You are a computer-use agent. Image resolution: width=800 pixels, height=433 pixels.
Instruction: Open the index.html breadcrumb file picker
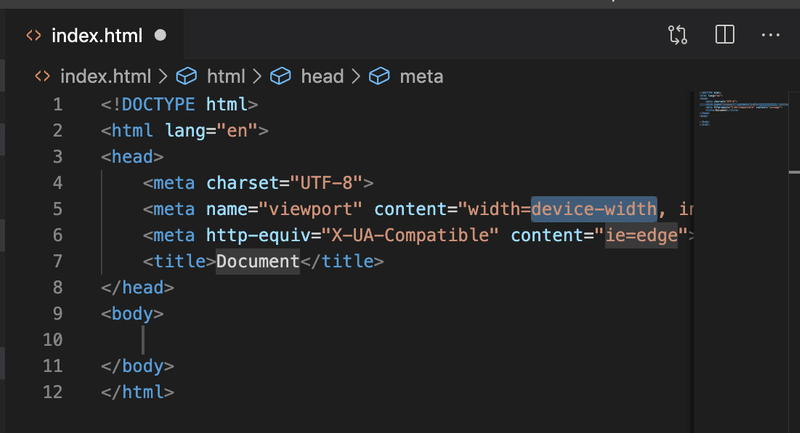105,76
